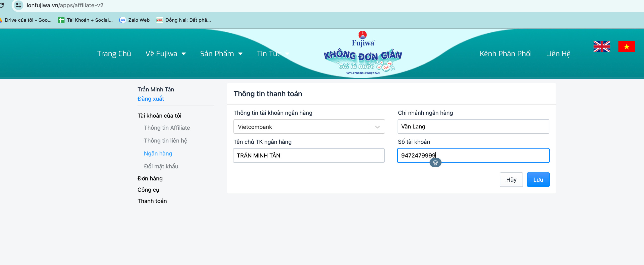Expand the Về Fujiwa dropdown arrow

184,54
